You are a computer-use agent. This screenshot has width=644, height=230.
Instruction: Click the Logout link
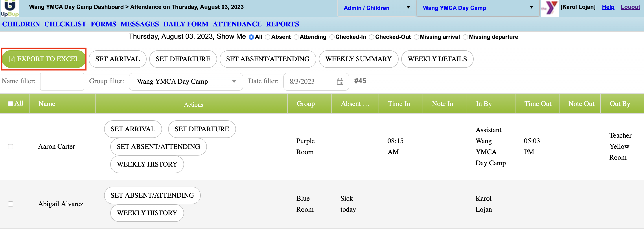click(630, 7)
